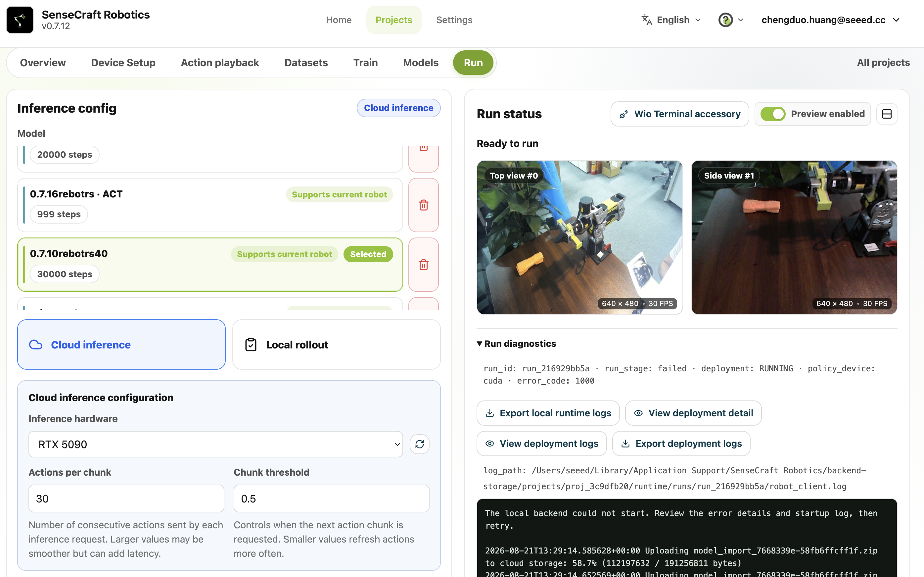Viewport: 924px width, 577px height.
Task: Open the RTX 5090 hardware dropdown
Action: click(x=216, y=444)
